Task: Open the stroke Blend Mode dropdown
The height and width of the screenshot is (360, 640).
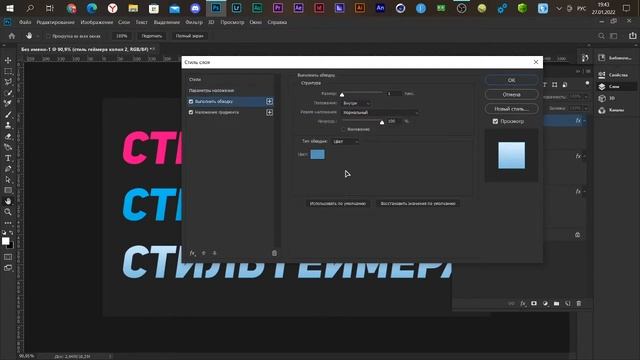Action: 380,112
